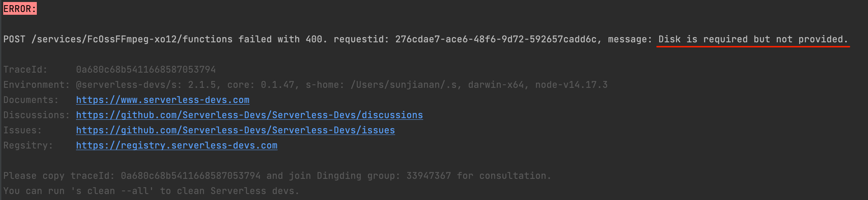Click the misspelled Regsitry: label
The image size is (868, 200).
(28, 145)
